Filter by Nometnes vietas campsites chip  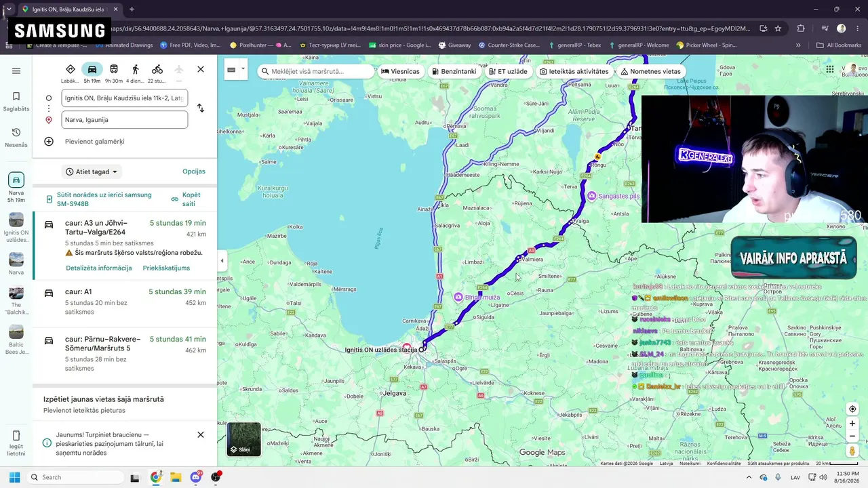(651, 71)
